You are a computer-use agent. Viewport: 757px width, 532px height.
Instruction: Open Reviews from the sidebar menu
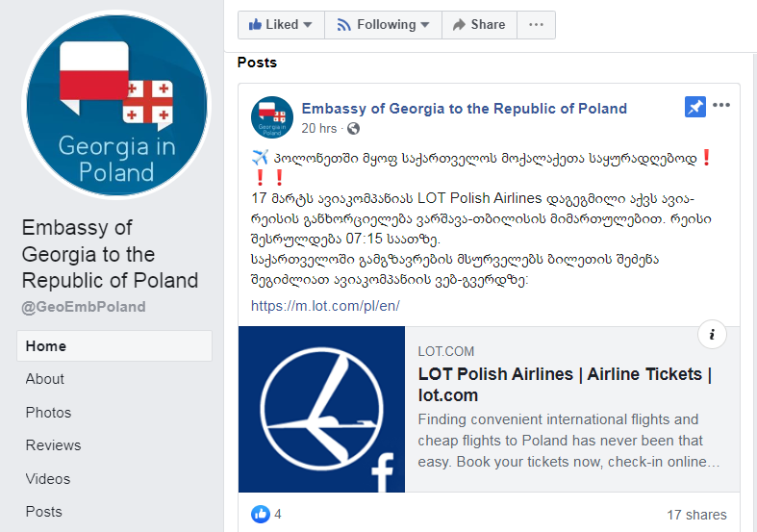coord(53,445)
